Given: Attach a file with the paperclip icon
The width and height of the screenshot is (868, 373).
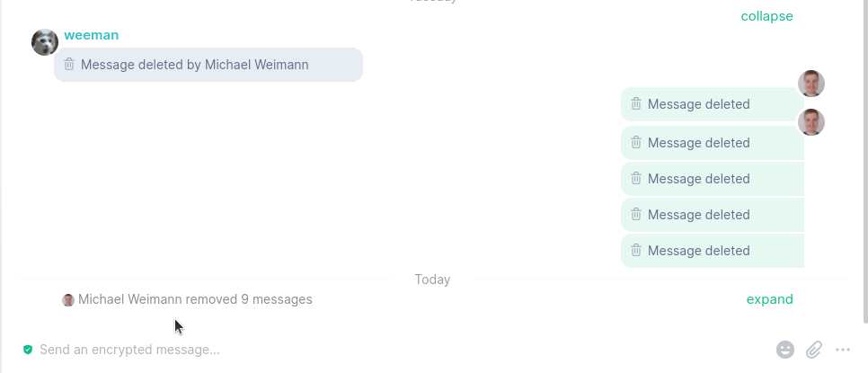Looking at the screenshot, I should tap(814, 350).
